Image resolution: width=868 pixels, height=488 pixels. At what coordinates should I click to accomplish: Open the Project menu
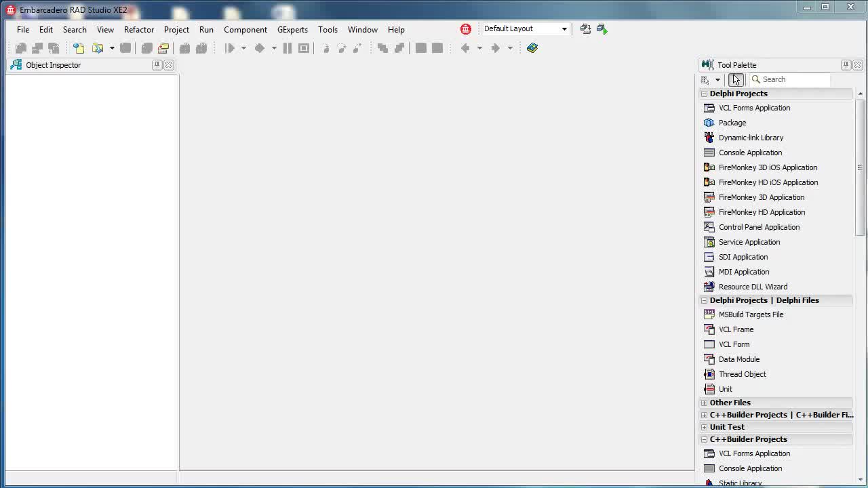176,30
